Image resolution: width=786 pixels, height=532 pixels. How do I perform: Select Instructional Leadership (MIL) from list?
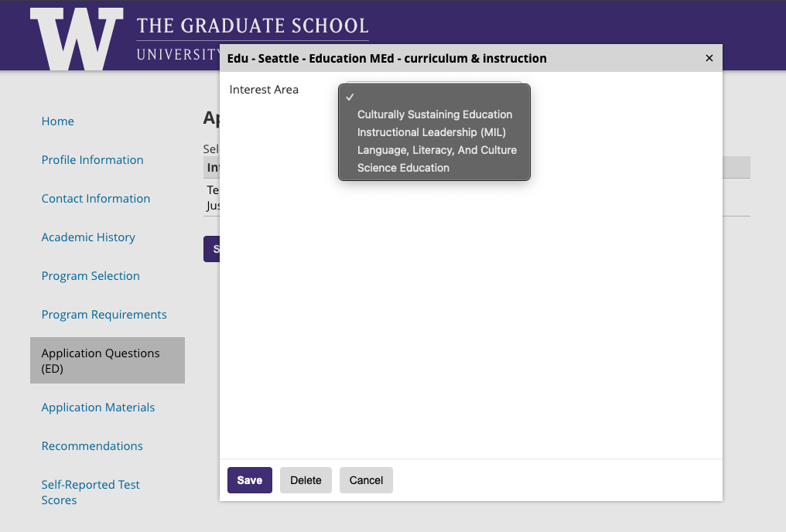pos(431,132)
